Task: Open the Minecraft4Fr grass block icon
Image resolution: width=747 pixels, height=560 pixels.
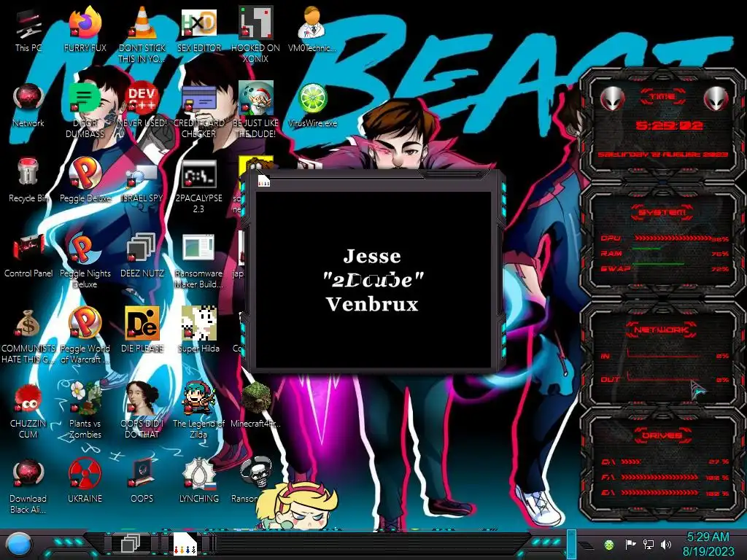Action: [256, 398]
